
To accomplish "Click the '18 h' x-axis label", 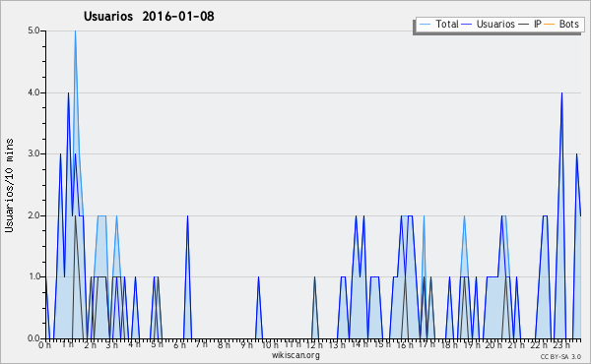I will tap(449, 344).
